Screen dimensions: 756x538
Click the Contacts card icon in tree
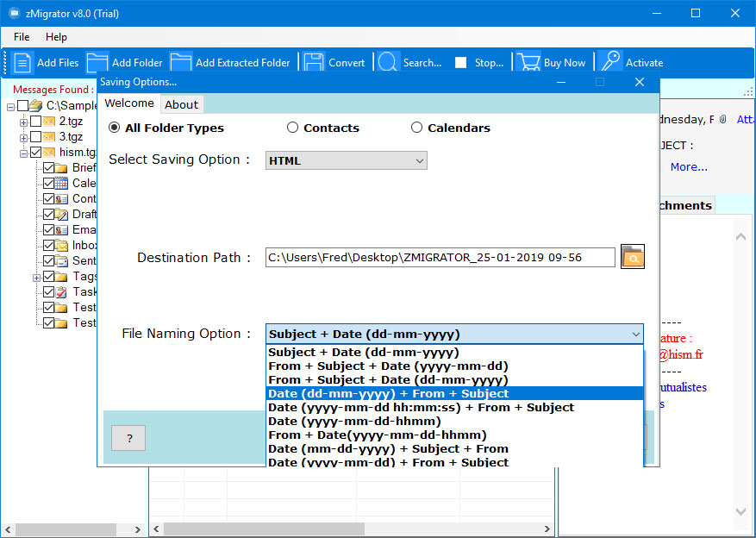pos(60,198)
